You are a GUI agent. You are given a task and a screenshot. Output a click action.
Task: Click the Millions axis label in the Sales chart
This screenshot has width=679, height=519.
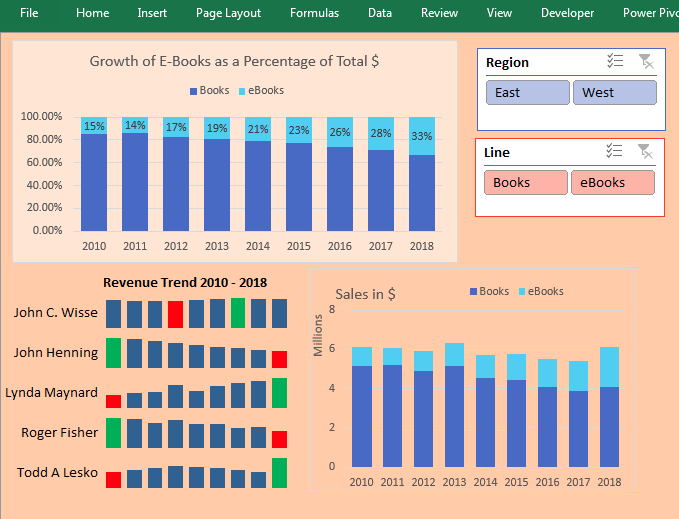tap(320, 335)
